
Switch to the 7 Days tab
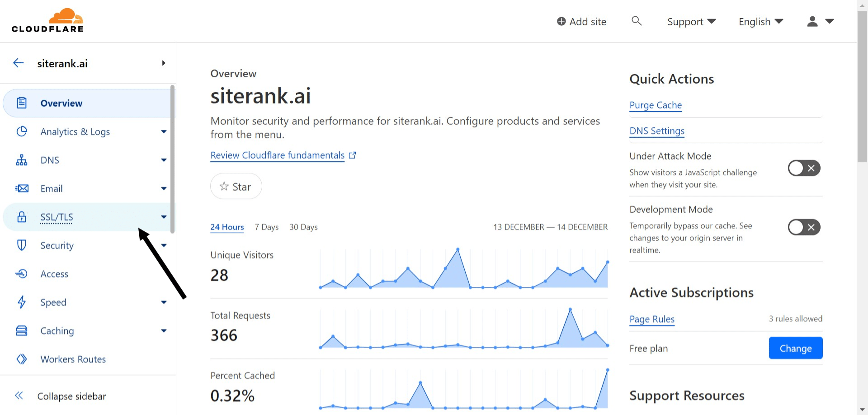point(266,227)
